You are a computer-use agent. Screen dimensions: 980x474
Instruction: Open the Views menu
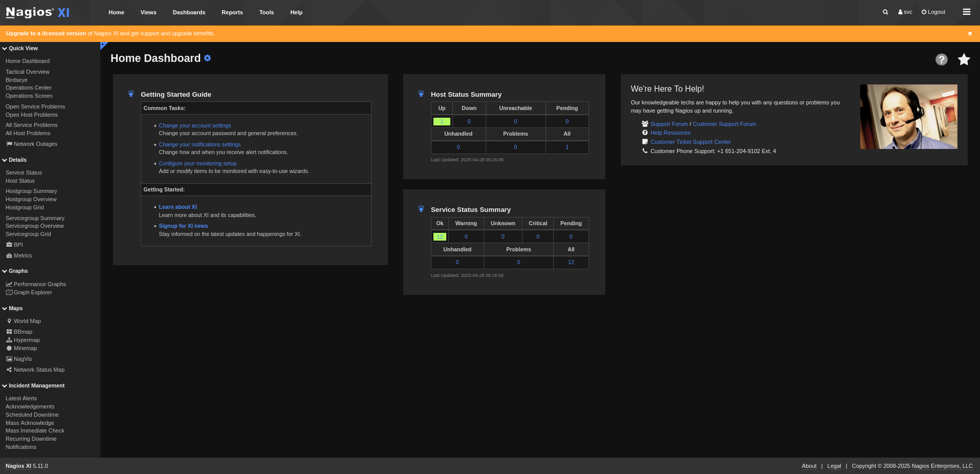click(x=148, y=12)
